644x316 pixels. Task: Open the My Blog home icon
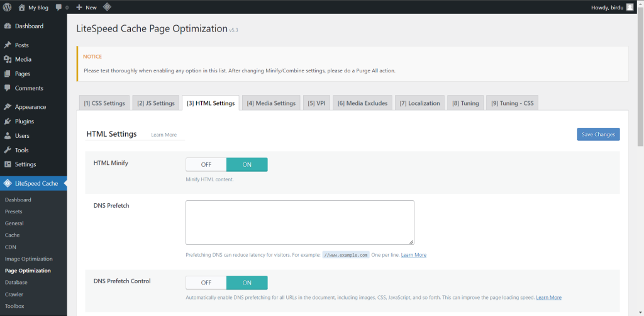[x=22, y=7]
